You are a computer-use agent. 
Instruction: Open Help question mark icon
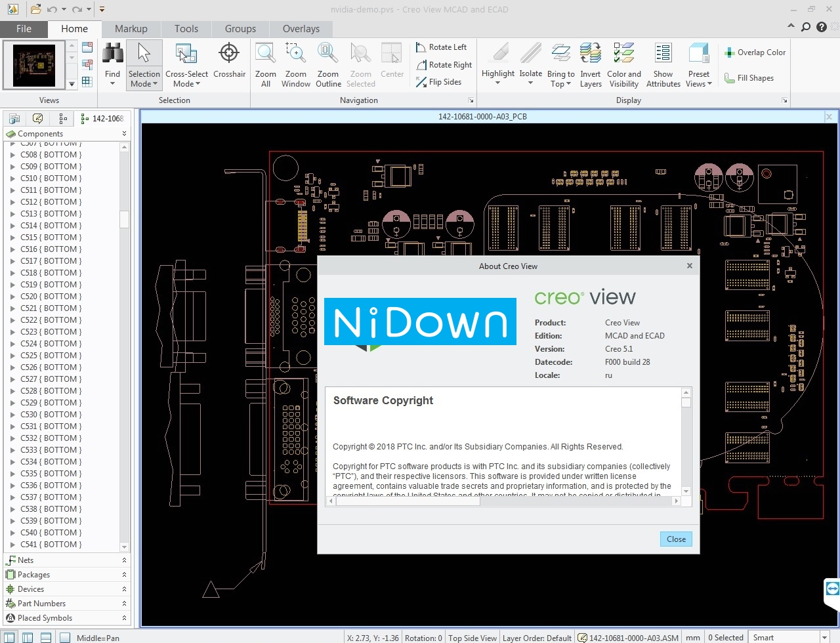[x=822, y=27]
